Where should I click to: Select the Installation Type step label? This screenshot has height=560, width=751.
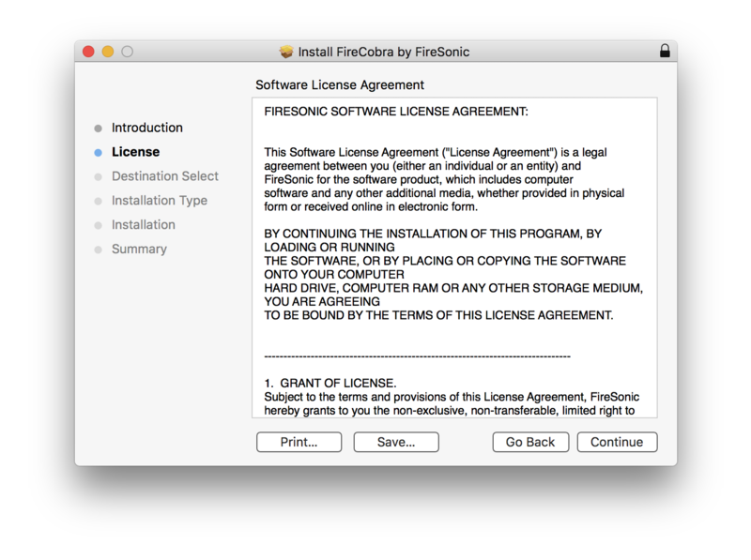click(x=160, y=201)
